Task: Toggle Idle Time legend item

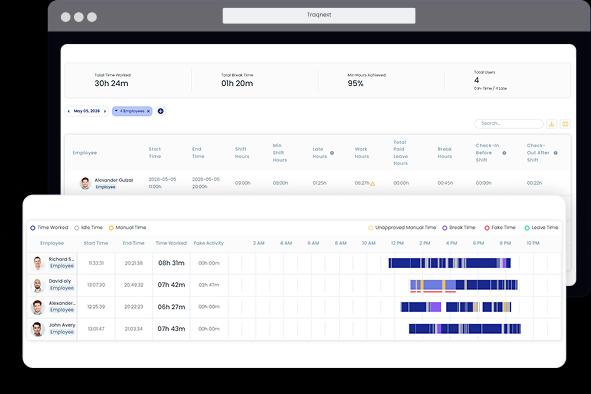Action: (x=89, y=228)
